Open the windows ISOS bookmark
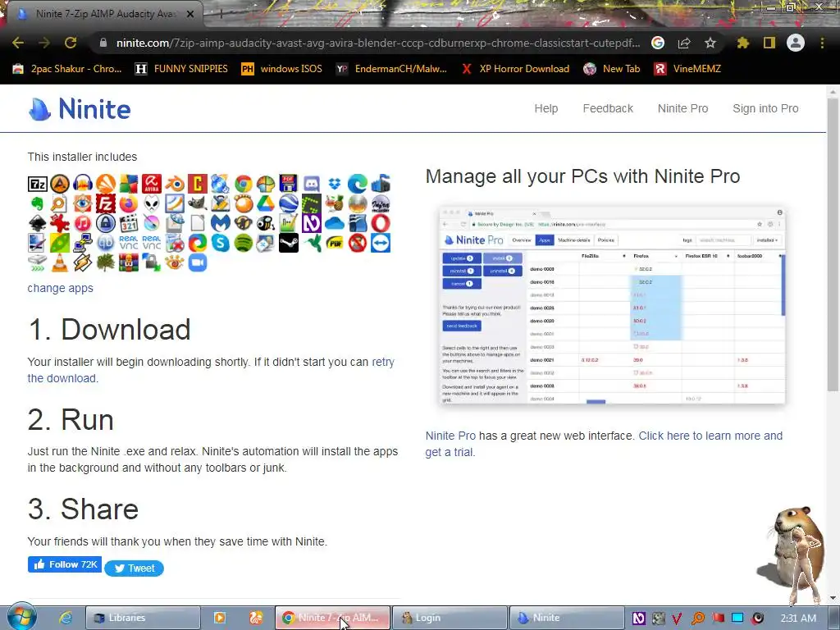Viewport: 840px width, 630px height. [282, 69]
